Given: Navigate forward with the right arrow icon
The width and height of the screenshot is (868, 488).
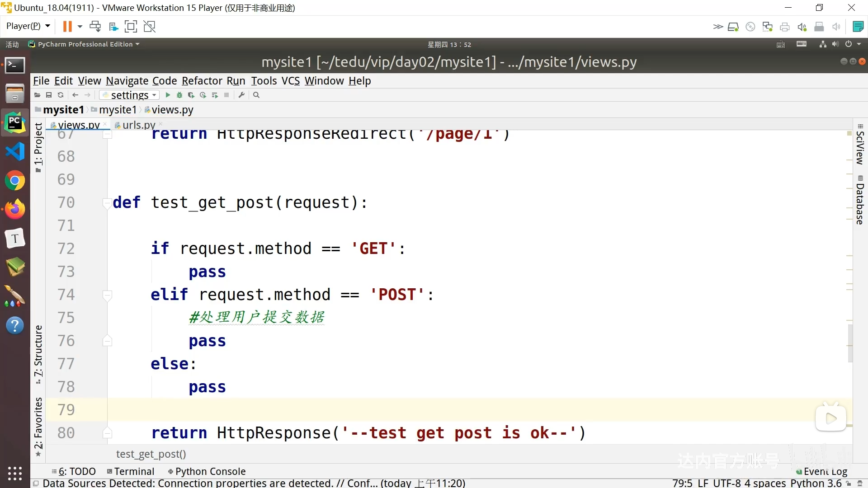Looking at the screenshot, I should pos(88,95).
